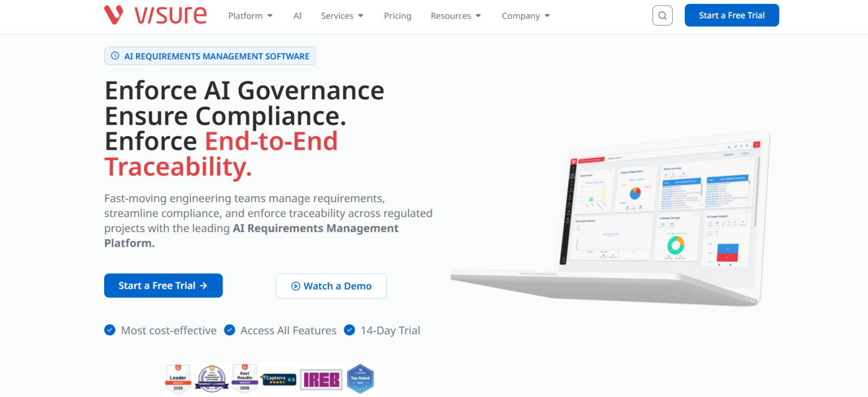Go to the AI menu item
This screenshot has height=397, width=868.
(297, 16)
